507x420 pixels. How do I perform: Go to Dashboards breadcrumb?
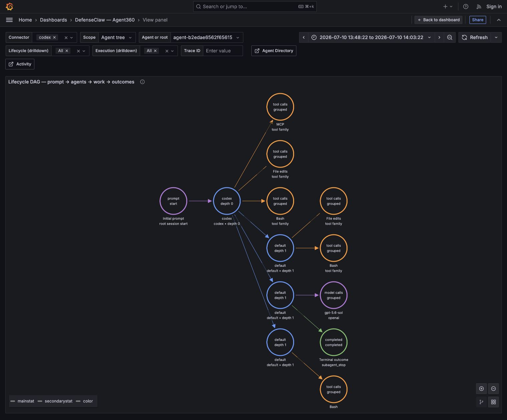click(x=53, y=20)
